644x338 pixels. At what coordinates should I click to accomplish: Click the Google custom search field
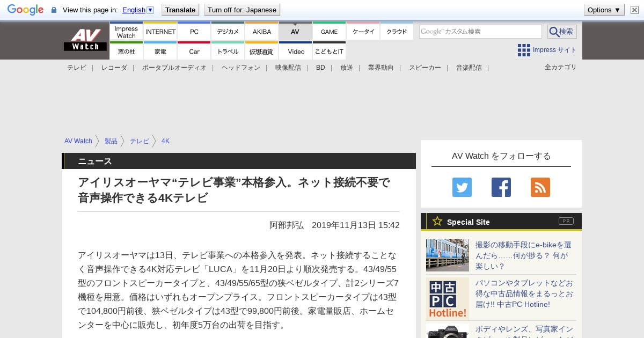(x=480, y=32)
